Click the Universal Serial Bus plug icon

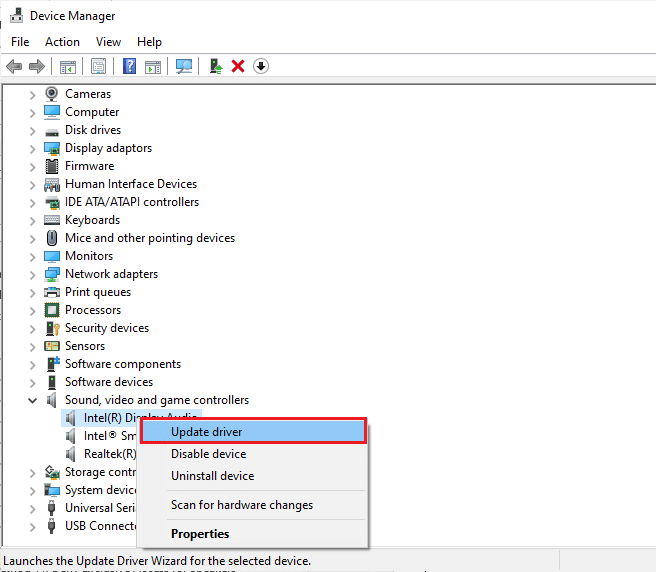pyautogui.click(x=51, y=508)
